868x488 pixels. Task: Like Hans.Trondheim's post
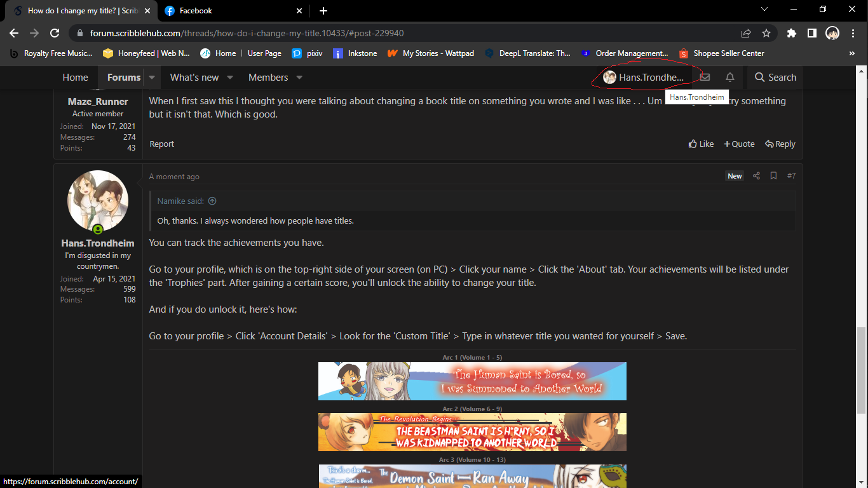[x=701, y=144]
